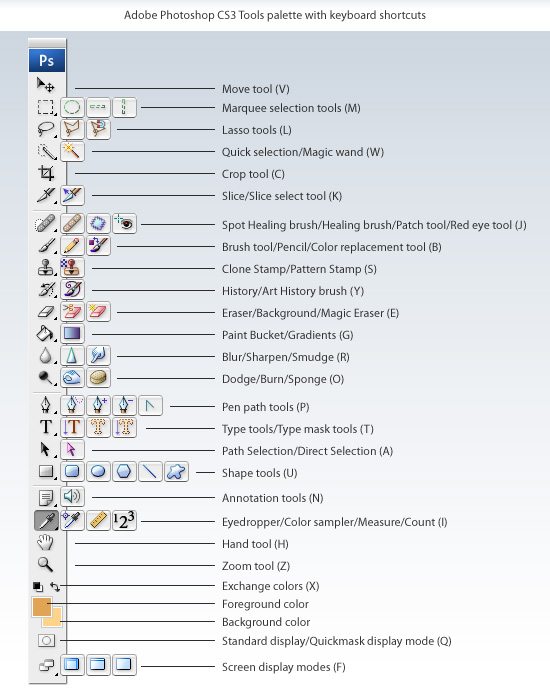Viewport: 550px width, 700px height.
Task: Choose the Polygonal Lasso tool
Action: point(72,129)
